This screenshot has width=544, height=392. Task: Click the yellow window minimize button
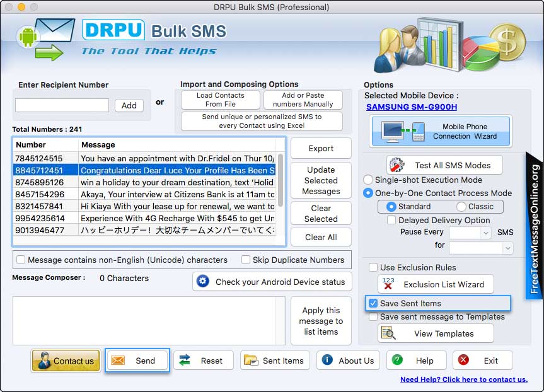coord(21,6)
